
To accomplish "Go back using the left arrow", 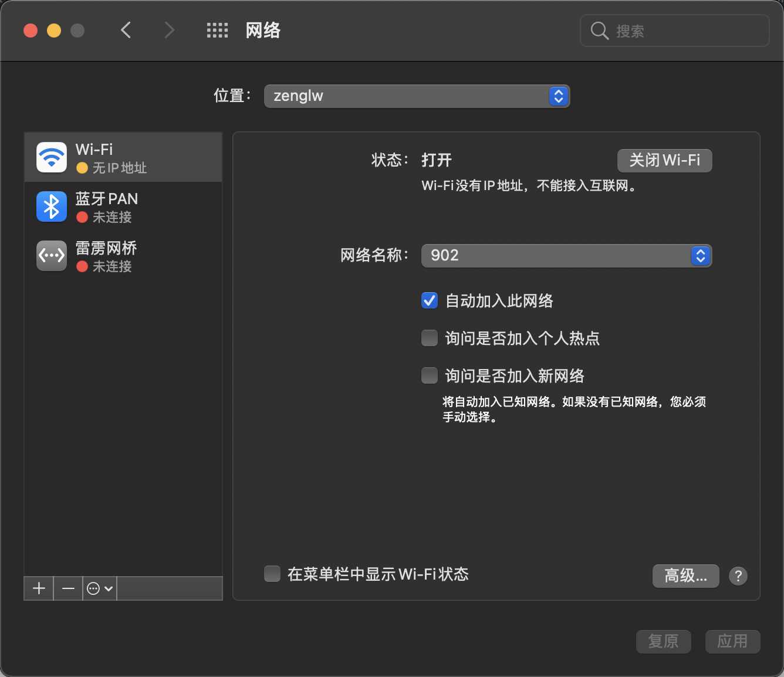I will pos(126,31).
